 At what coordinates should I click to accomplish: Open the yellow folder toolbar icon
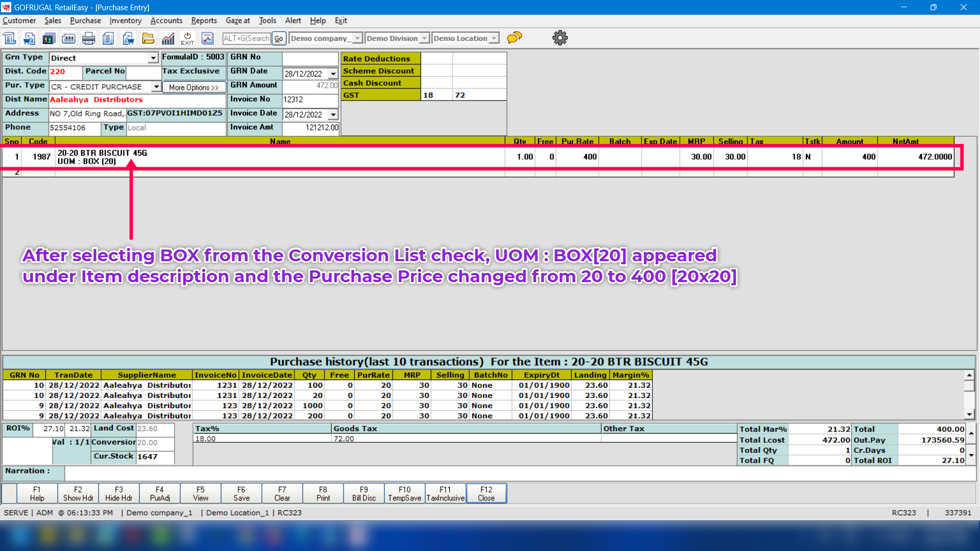pyautogui.click(x=148, y=38)
